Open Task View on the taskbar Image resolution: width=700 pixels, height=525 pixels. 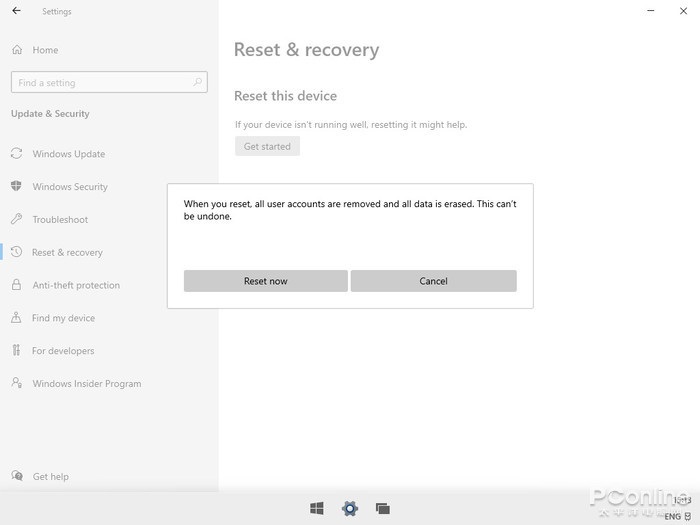[x=383, y=508]
